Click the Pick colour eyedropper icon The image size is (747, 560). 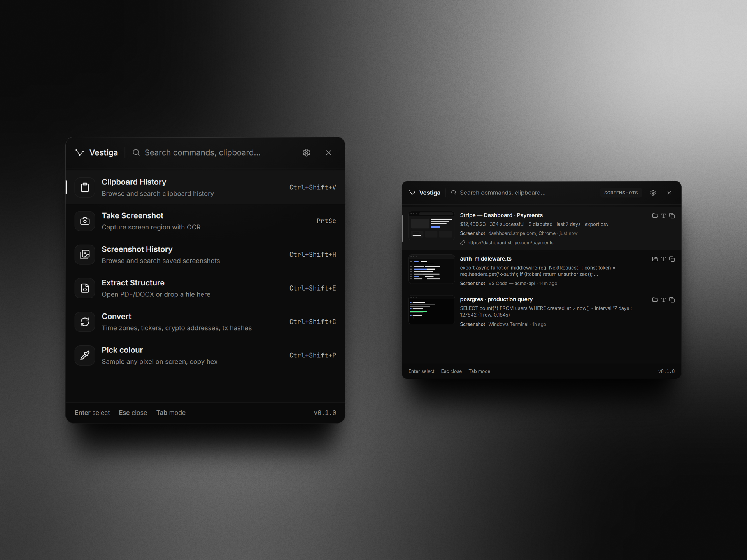point(85,355)
